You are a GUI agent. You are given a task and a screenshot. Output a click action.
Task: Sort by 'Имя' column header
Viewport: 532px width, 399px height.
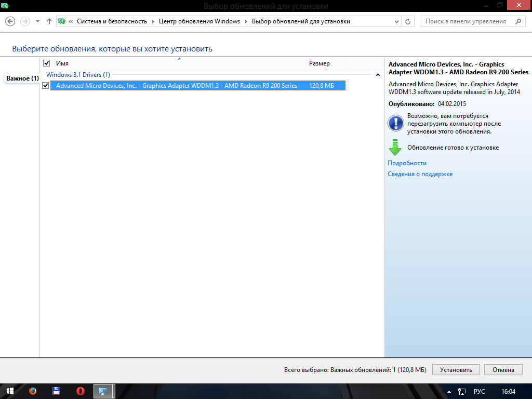pyautogui.click(x=179, y=63)
